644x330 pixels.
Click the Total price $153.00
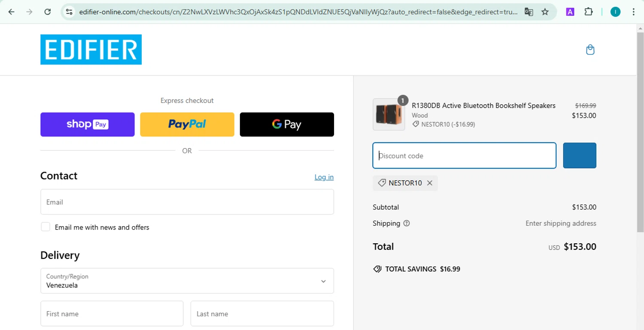(x=580, y=247)
